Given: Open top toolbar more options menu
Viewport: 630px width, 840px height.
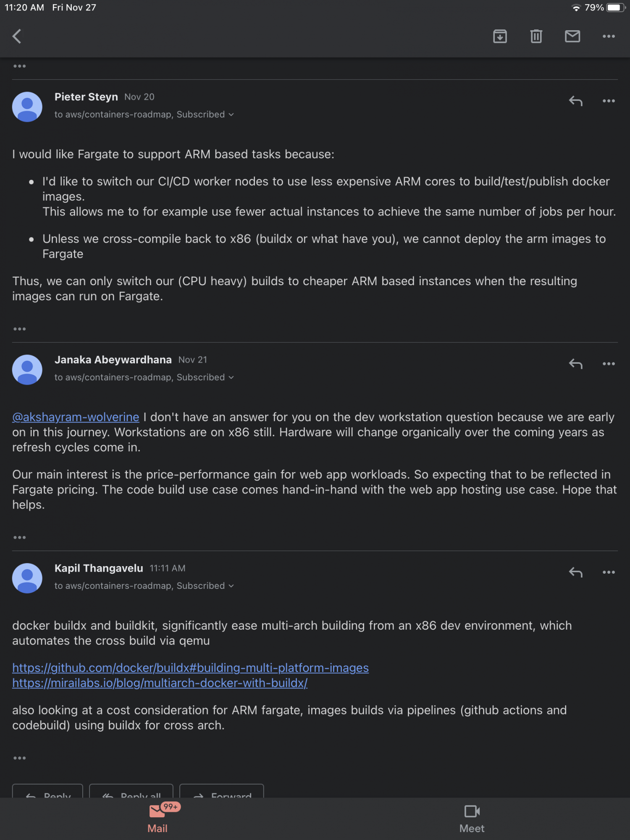Looking at the screenshot, I should (609, 37).
